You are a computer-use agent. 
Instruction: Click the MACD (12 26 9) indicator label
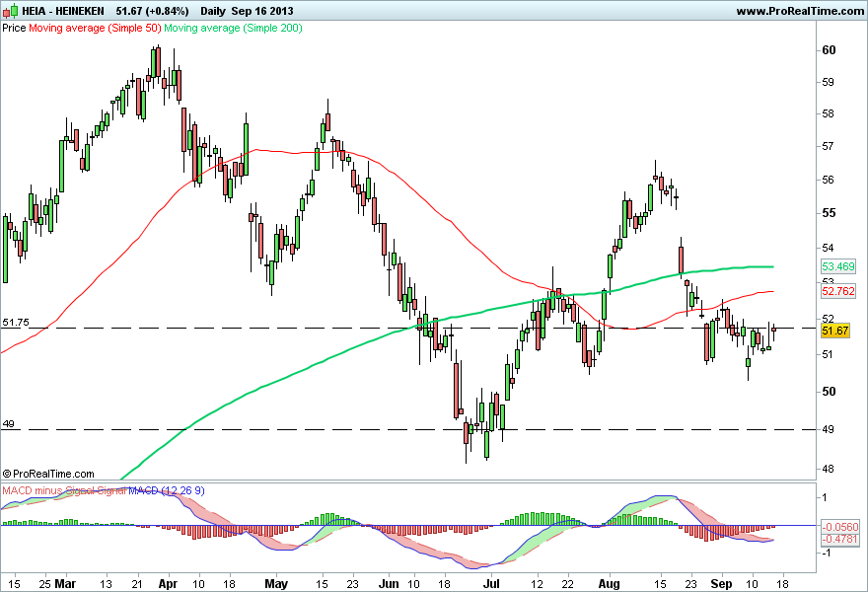(167, 490)
